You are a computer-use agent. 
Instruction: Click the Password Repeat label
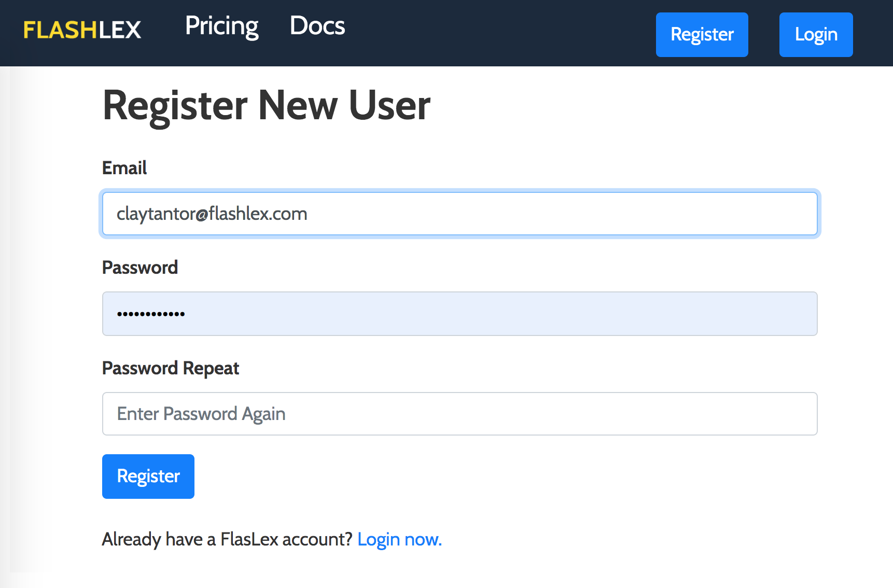click(171, 368)
